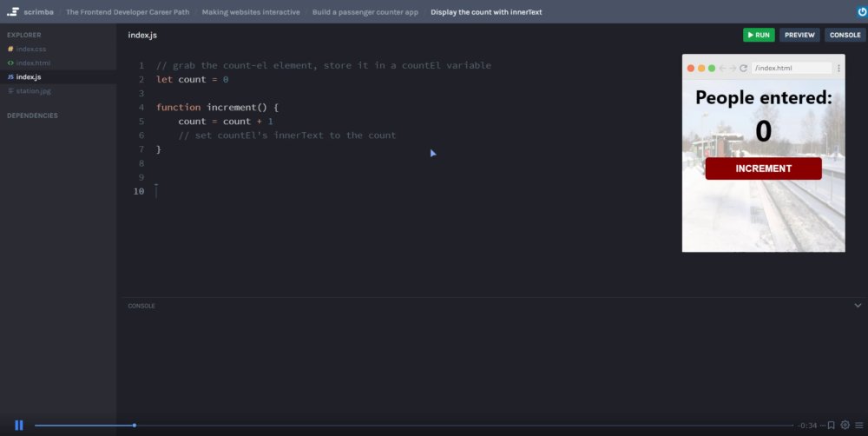Screen dimensions: 868x436
Task: Click the mini browser forward arrow
Action: [x=733, y=68]
